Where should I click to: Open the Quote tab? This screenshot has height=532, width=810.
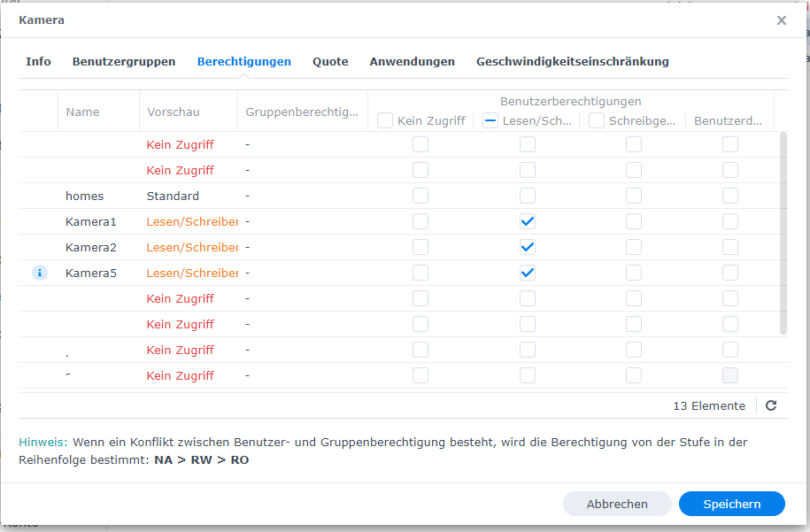click(330, 61)
